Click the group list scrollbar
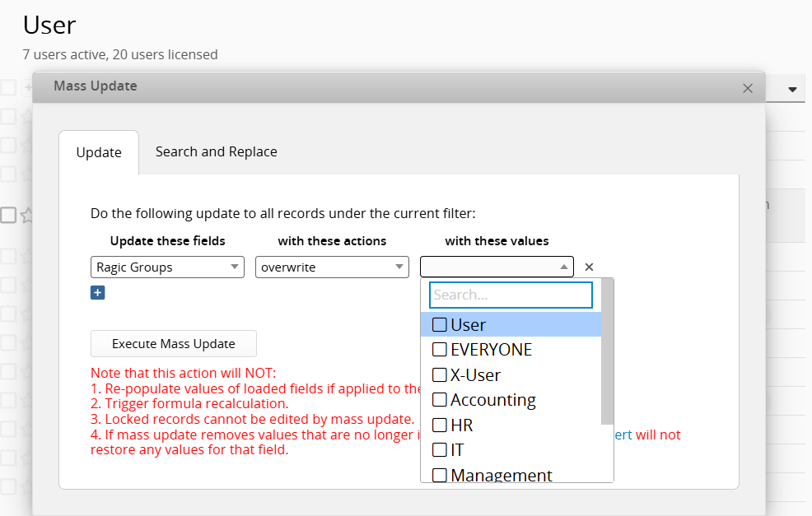This screenshot has height=516, width=812. click(608, 354)
